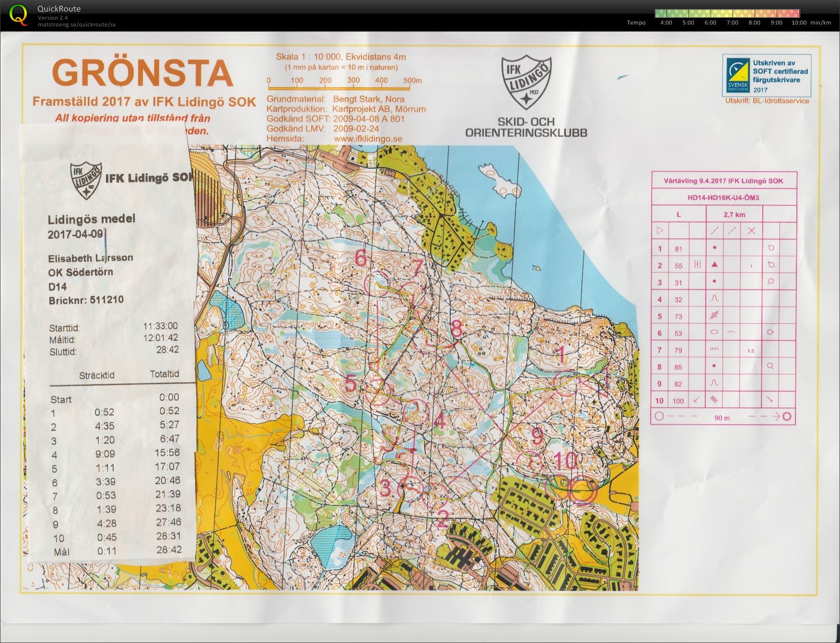Click the "Version 2.4" label
This screenshot has width=840, height=643.
tap(53, 18)
